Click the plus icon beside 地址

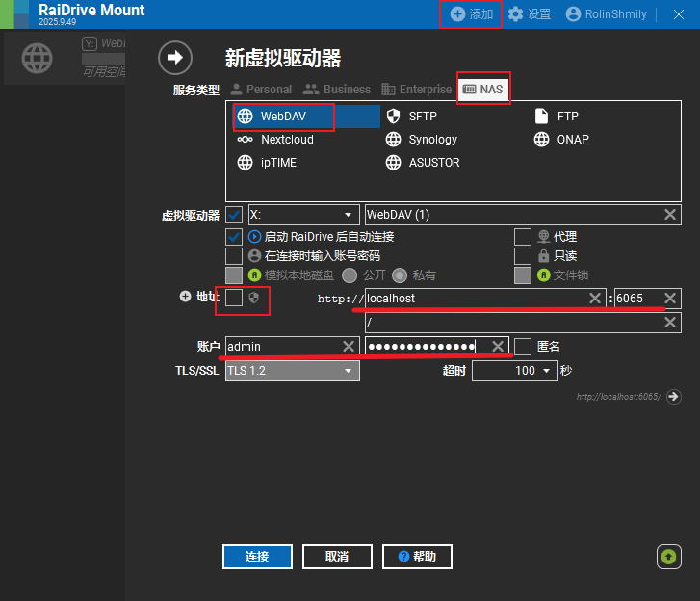tap(185, 297)
